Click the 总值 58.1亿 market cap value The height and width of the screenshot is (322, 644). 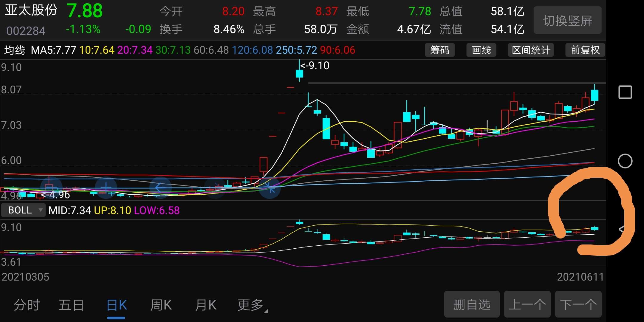(507, 11)
